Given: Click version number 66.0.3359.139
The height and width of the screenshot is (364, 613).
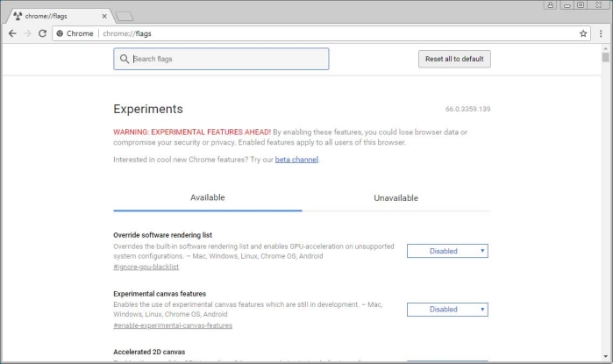Looking at the screenshot, I should tap(468, 109).
